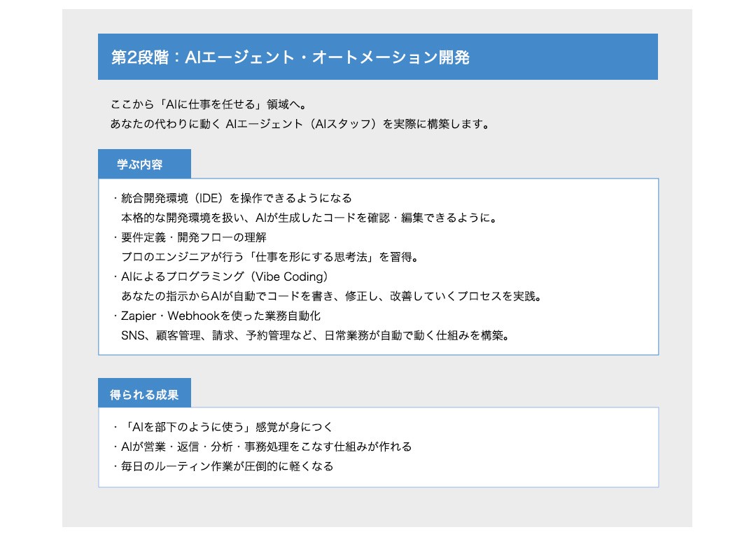756x560 pixels.
Task: Click the 本格的な開発環境を扱い description line
Action: point(308,218)
